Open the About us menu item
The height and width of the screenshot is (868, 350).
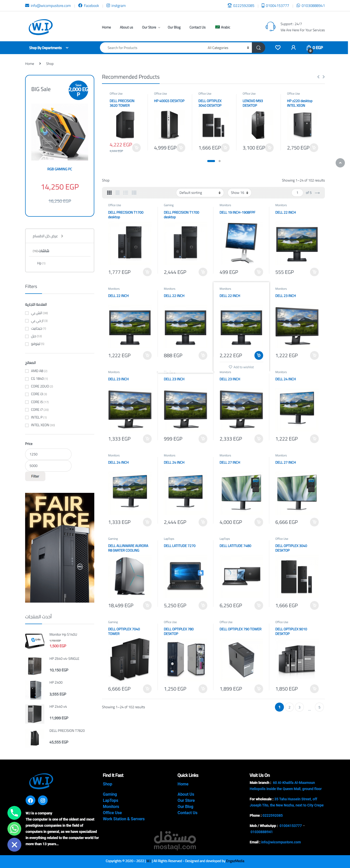point(126,27)
